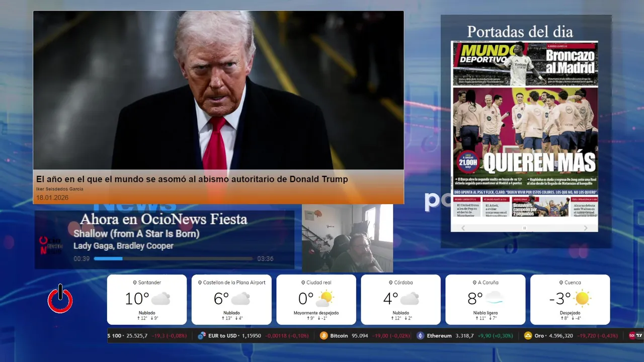Go to next newspaper cover arrow
Viewport: 644px width, 362px height.
click(x=586, y=228)
